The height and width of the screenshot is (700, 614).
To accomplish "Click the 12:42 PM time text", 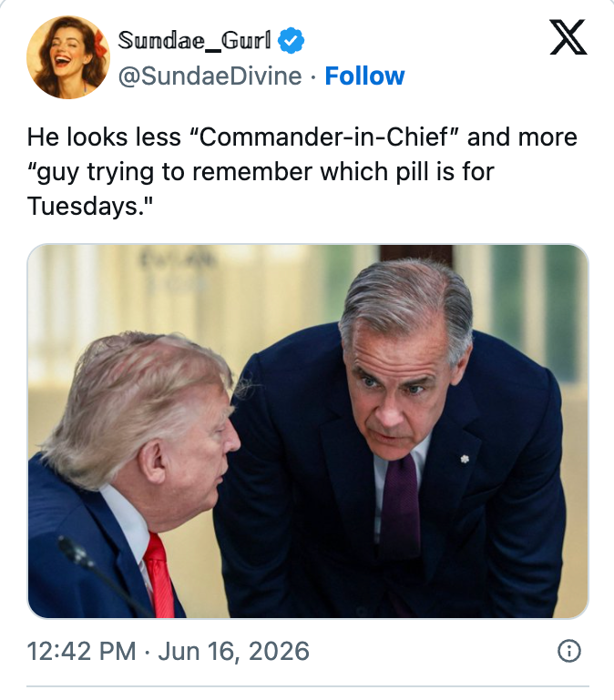I will (81, 651).
